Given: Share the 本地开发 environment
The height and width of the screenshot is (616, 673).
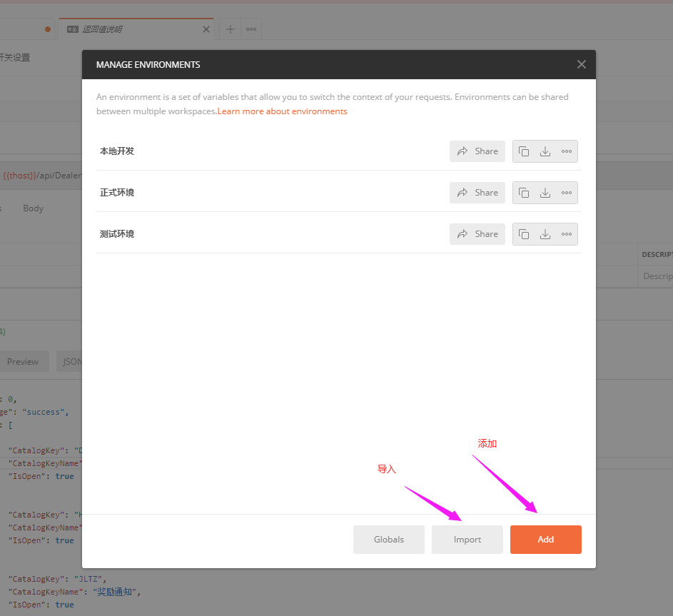Looking at the screenshot, I should 477,151.
